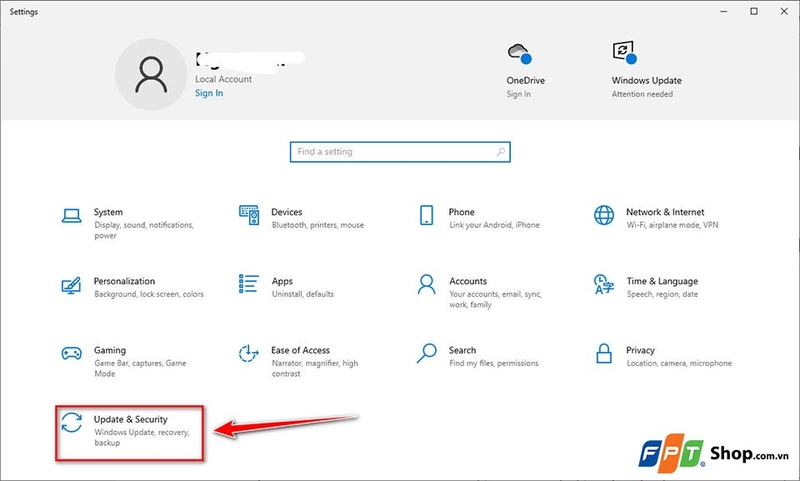Click the user profile avatar
800x481 pixels.
[151, 74]
